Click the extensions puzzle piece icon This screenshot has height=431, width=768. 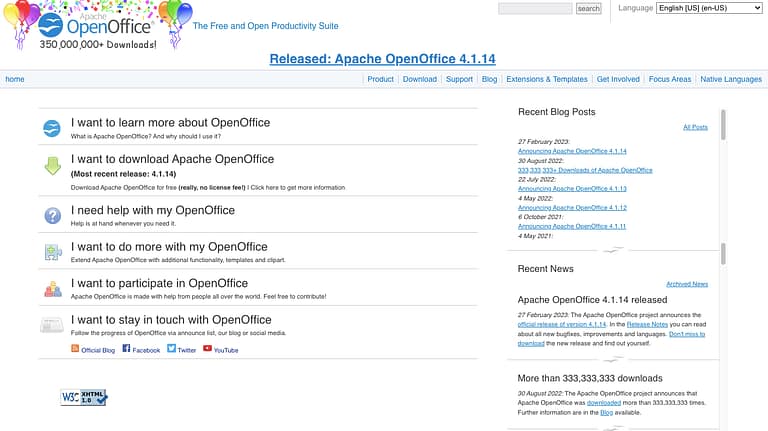coord(52,252)
